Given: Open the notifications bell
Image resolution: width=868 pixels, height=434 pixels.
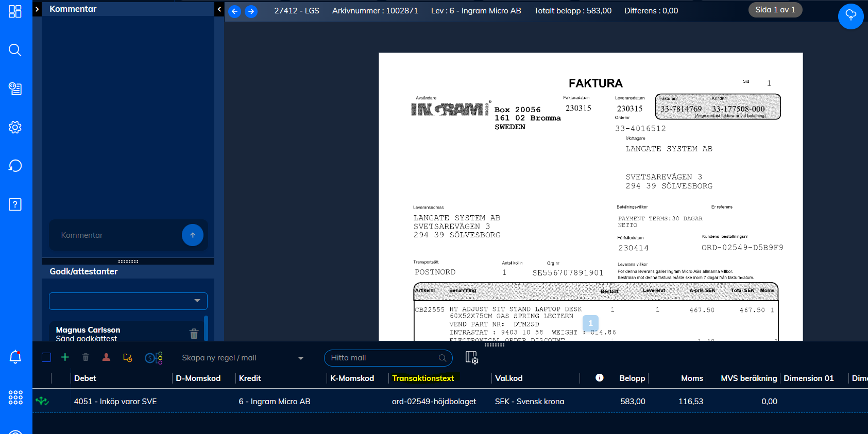Looking at the screenshot, I should tap(15, 357).
